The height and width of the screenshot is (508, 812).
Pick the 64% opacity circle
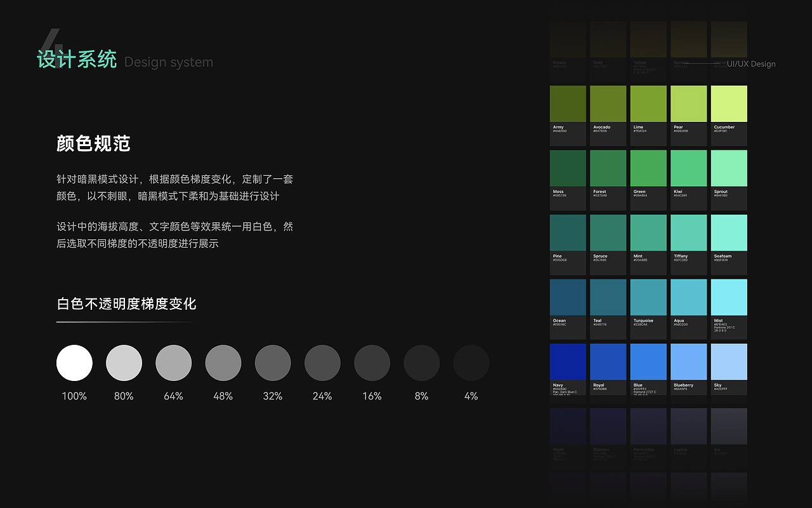pyautogui.click(x=173, y=363)
